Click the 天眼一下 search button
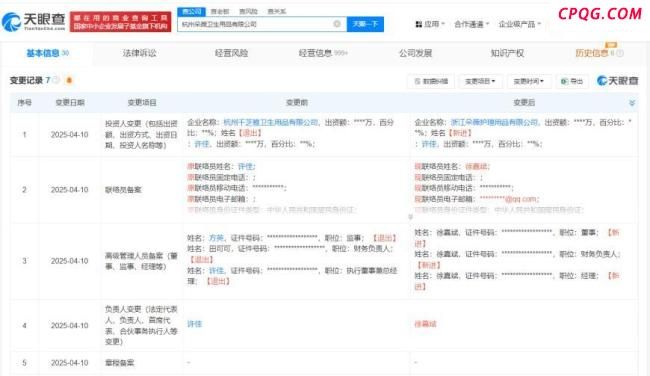The width and height of the screenshot is (650, 376). tap(365, 24)
